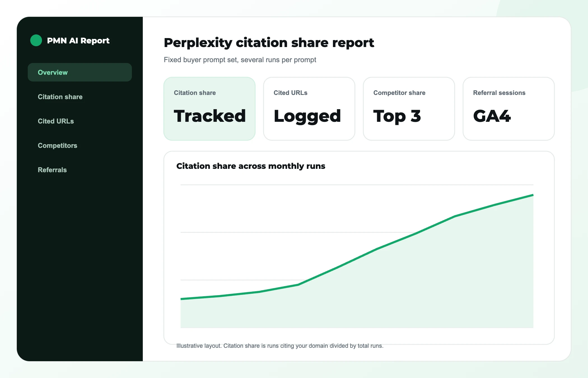Click the PMN AI Report brand title
Image resolution: width=588 pixels, height=378 pixels.
[x=78, y=41]
